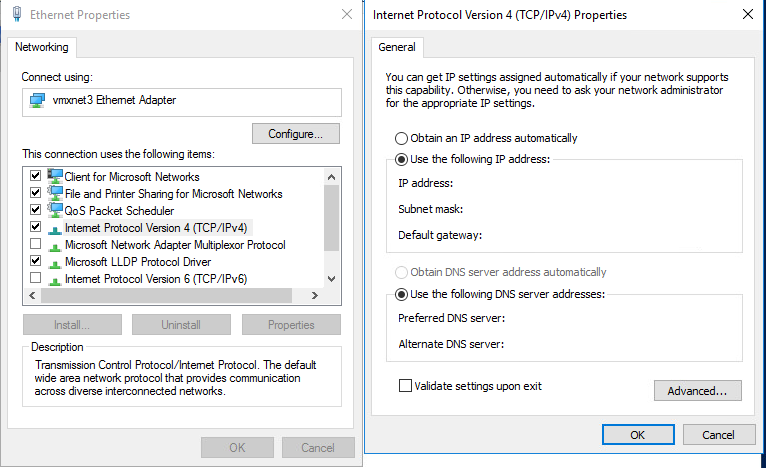Screen dimensions: 766x468
Task: Uncheck QoS Packet Scheduler checkbox
Action: (x=36, y=211)
